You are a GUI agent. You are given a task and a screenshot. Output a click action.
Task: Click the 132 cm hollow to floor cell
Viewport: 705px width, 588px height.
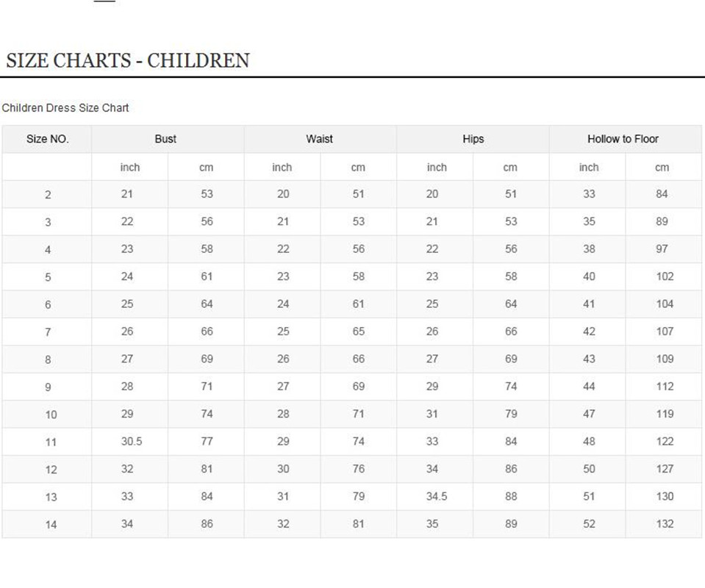[x=665, y=524]
